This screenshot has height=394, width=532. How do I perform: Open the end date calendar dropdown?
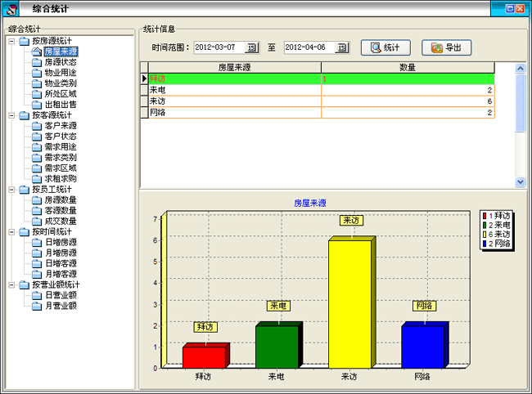(342, 47)
